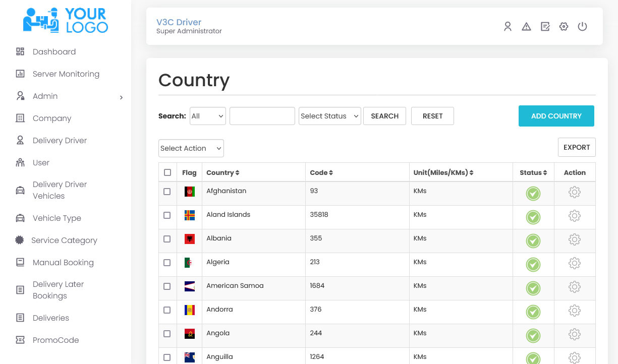Click the Server Monitoring chart icon

coord(20,74)
